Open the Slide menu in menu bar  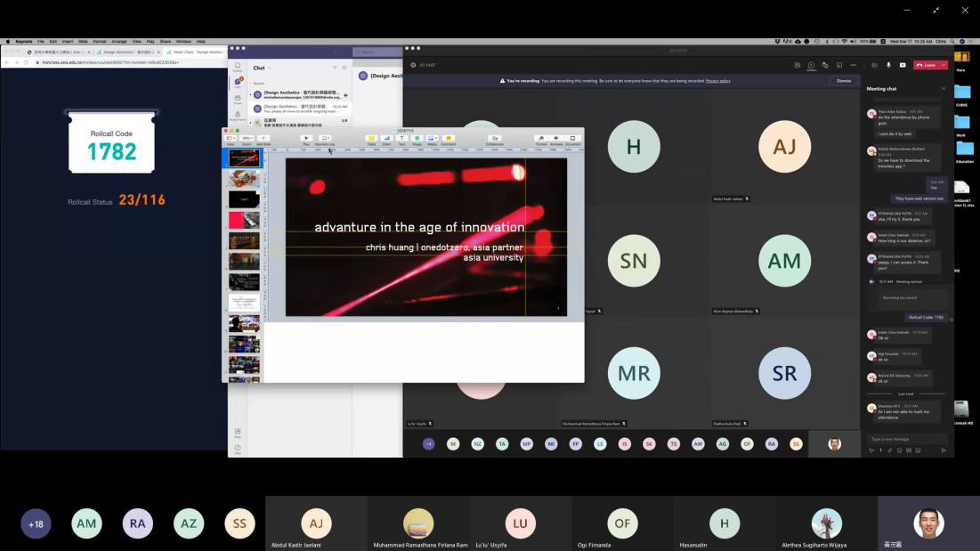tap(83, 41)
